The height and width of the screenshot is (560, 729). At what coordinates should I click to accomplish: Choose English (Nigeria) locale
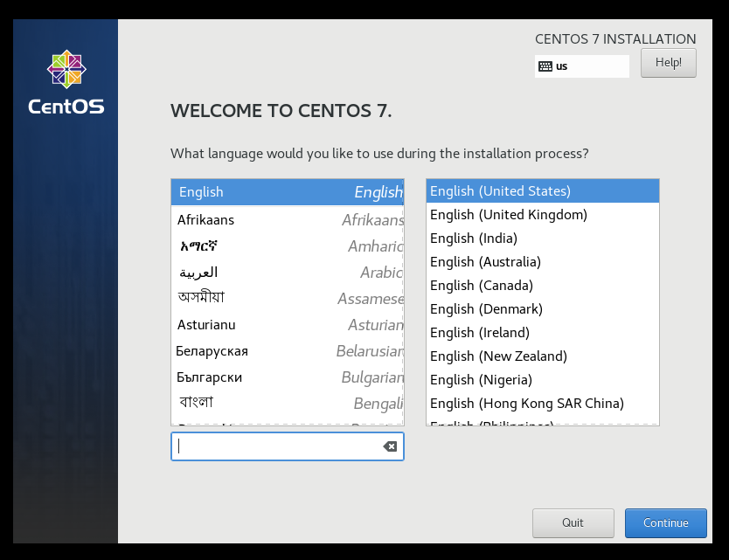point(543,380)
